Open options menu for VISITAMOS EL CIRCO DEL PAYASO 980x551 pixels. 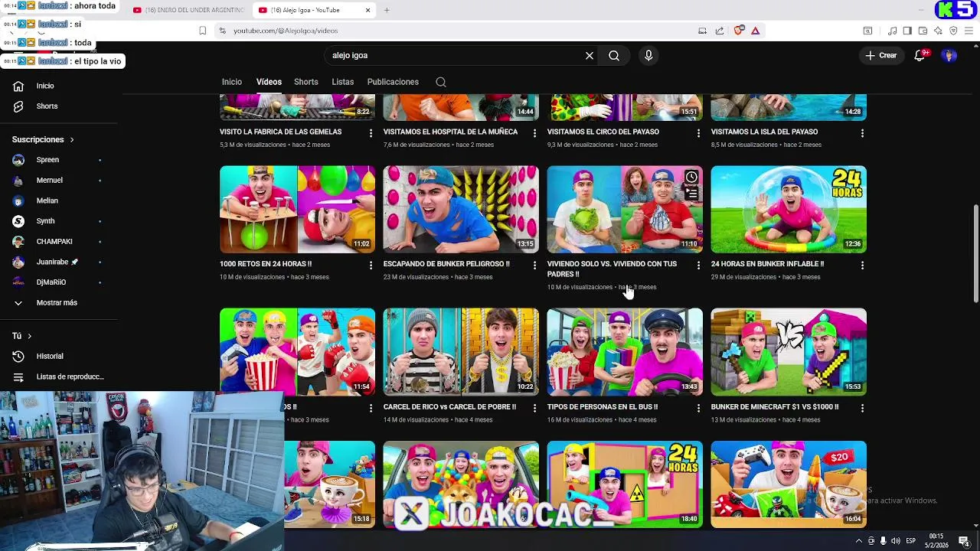coord(698,133)
